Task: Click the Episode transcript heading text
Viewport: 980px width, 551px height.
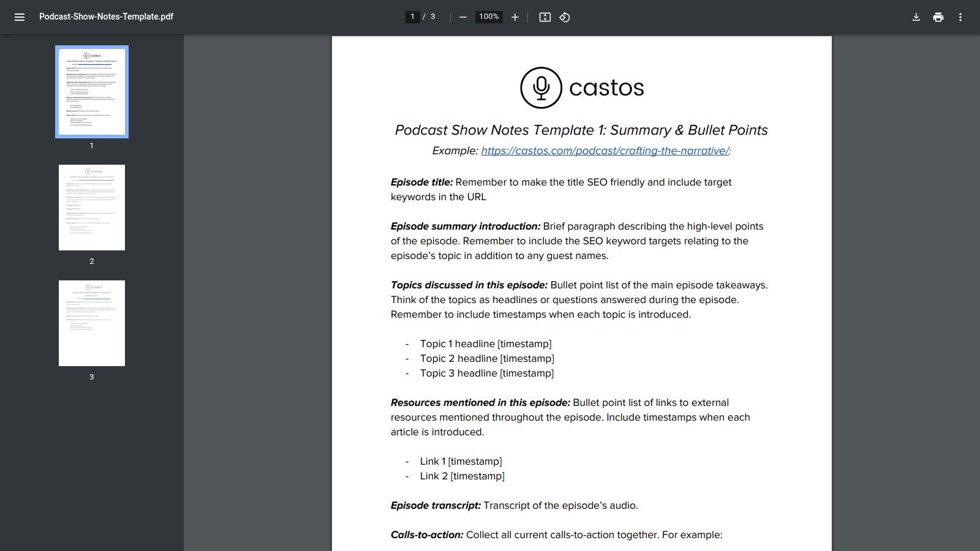Action: pos(435,505)
